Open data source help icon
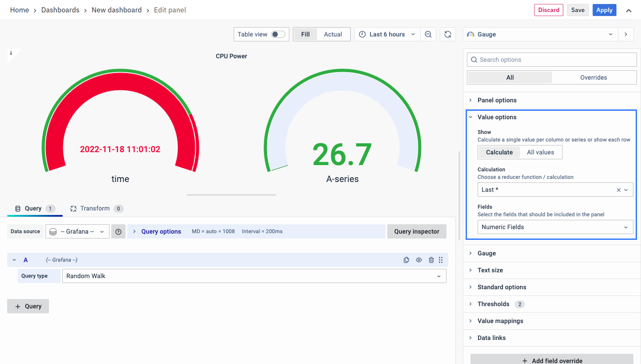The width and height of the screenshot is (641, 364). tap(118, 231)
